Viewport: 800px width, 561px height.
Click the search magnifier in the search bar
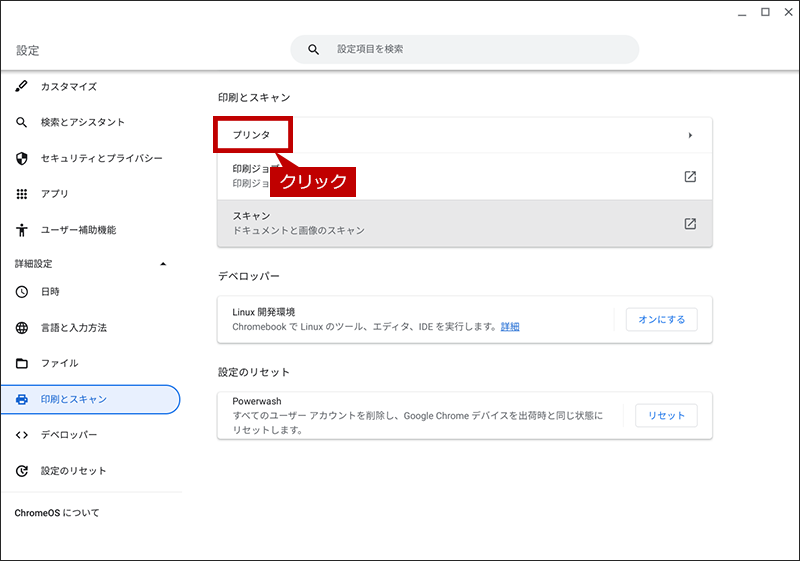pos(313,49)
